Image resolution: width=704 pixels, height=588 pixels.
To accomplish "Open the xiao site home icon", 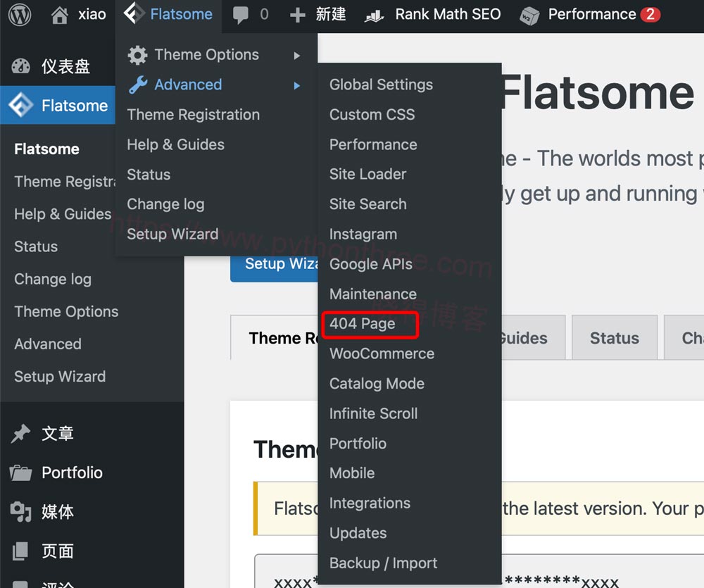I will coord(59,15).
